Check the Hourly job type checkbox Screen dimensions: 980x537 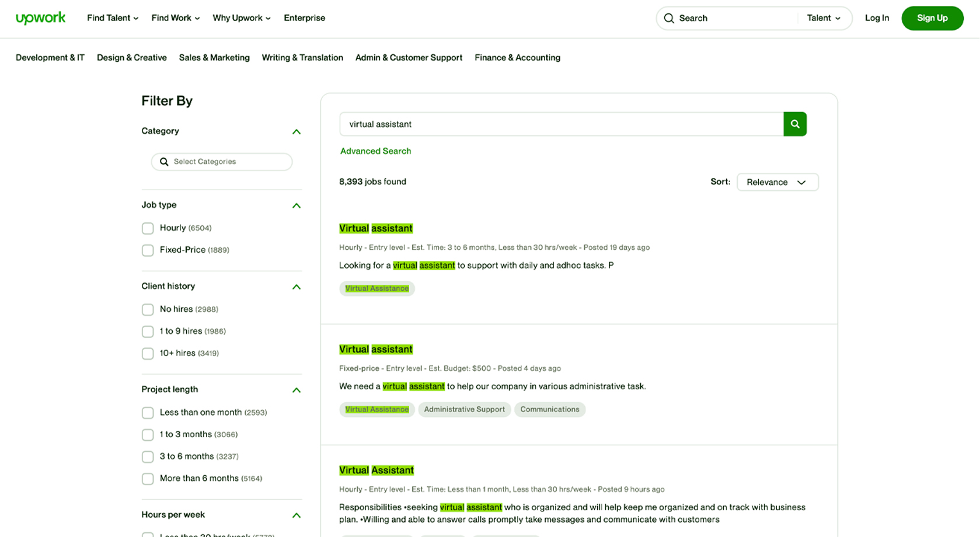point(148,228)
